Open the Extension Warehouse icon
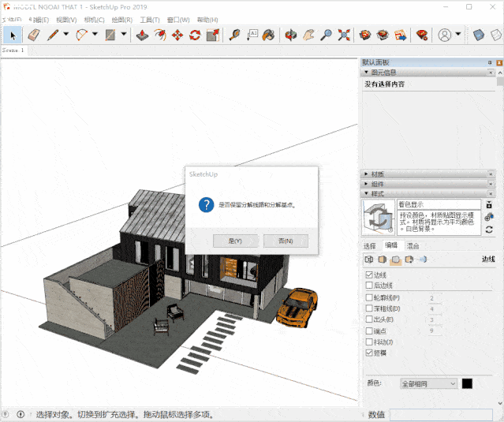The width and height of the screenshot is (504, 422). click(x=383, y=35)
